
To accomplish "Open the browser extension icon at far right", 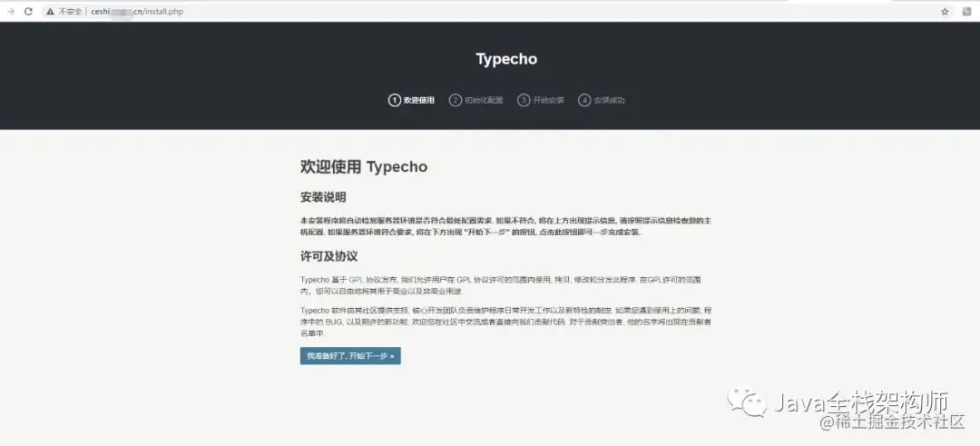I will 966,11.
